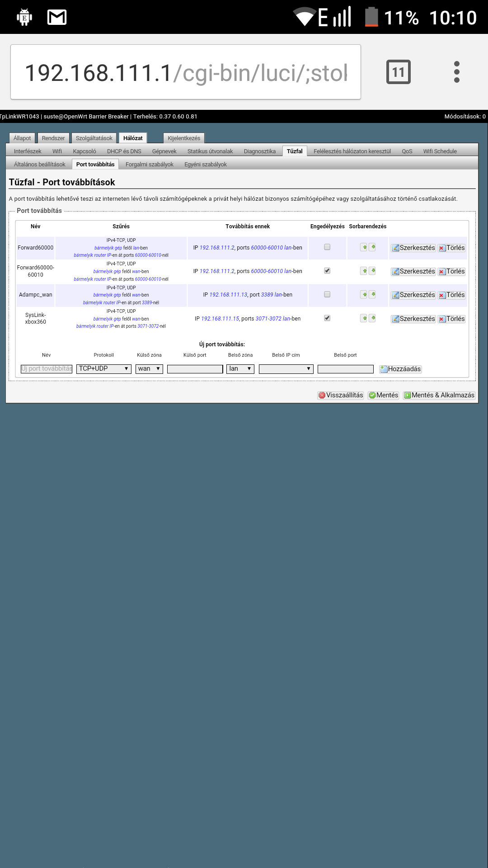Open the Gépnevek subtab
This screenshot has height=868, width=488.
164,151
